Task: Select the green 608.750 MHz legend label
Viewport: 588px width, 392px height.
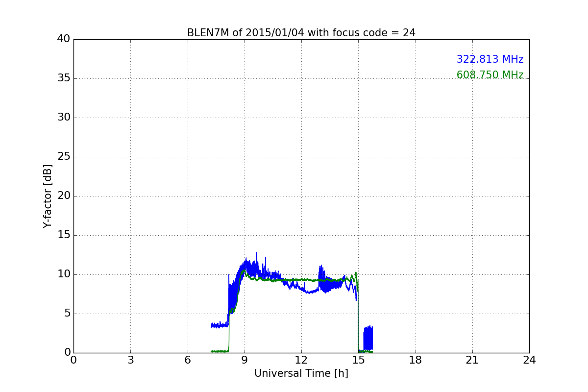Action: click(490, 75)
